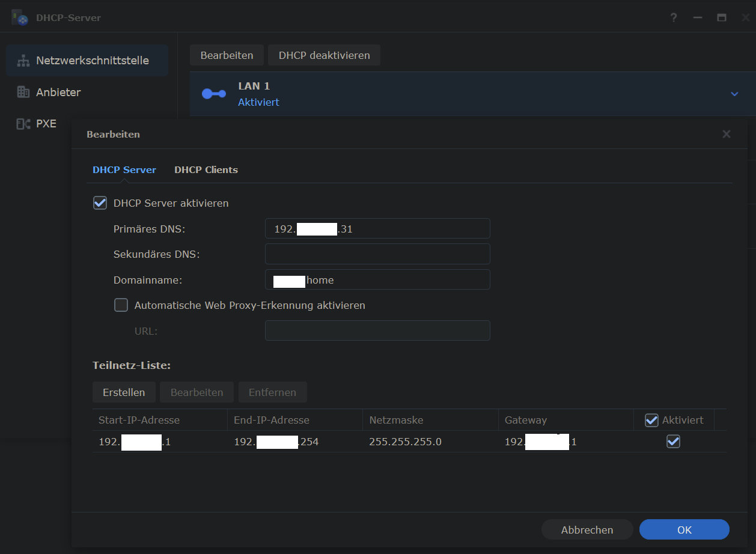
Task: Click the Netzmaske column header
Action: (x=430, y=420)
